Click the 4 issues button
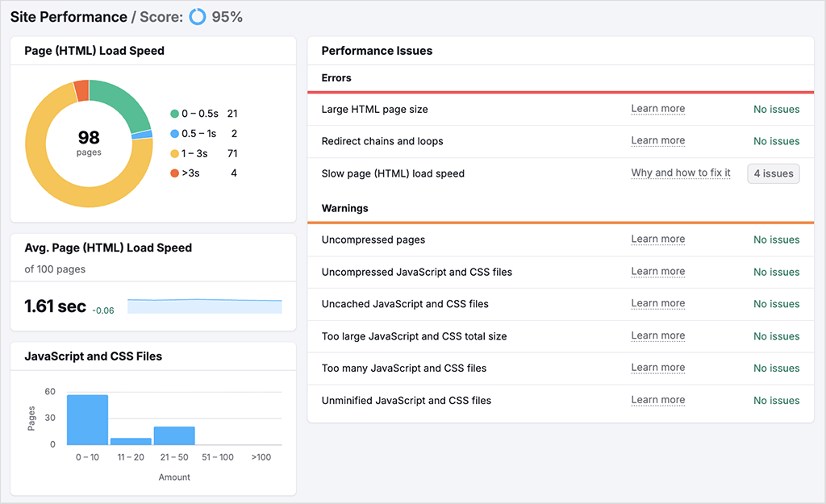 pyautogui.click(x=774, y=173)
